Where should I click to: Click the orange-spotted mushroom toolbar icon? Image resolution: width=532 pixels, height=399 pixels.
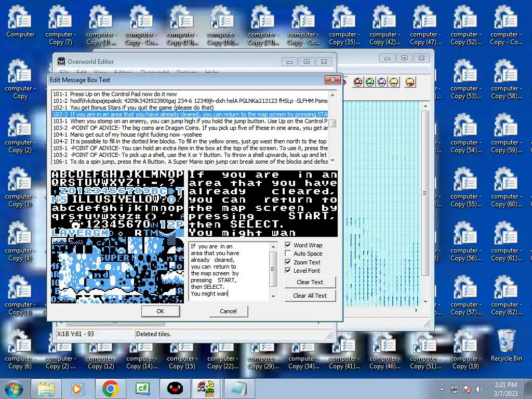(410, 82)
